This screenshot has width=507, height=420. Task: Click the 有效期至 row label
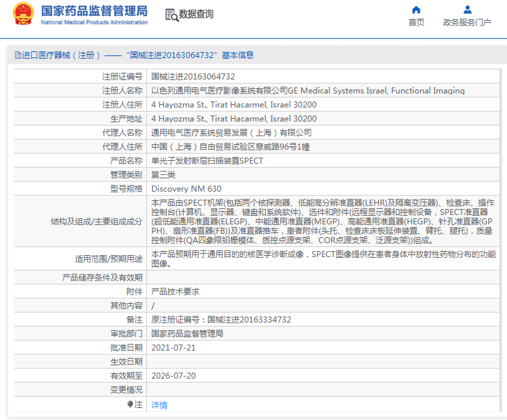(126, 376)
